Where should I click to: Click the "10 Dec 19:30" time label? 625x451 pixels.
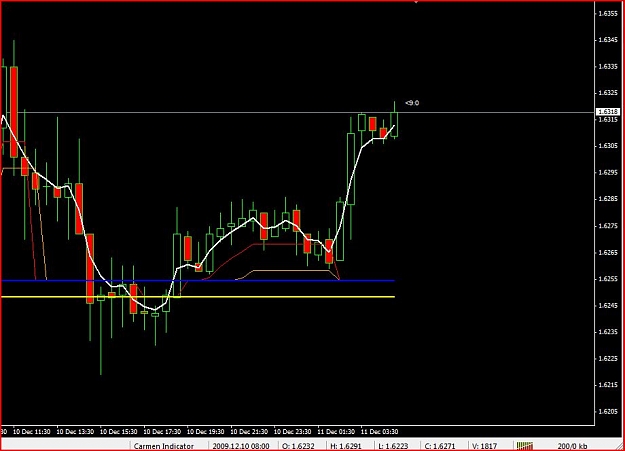click(x=205, y=432)
